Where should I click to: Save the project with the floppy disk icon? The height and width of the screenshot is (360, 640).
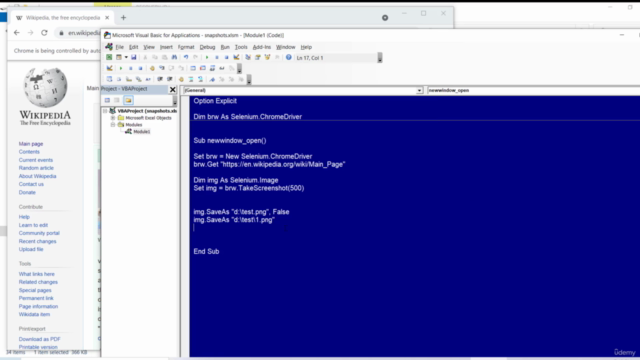pyautogui.click(x=133, y=58)
